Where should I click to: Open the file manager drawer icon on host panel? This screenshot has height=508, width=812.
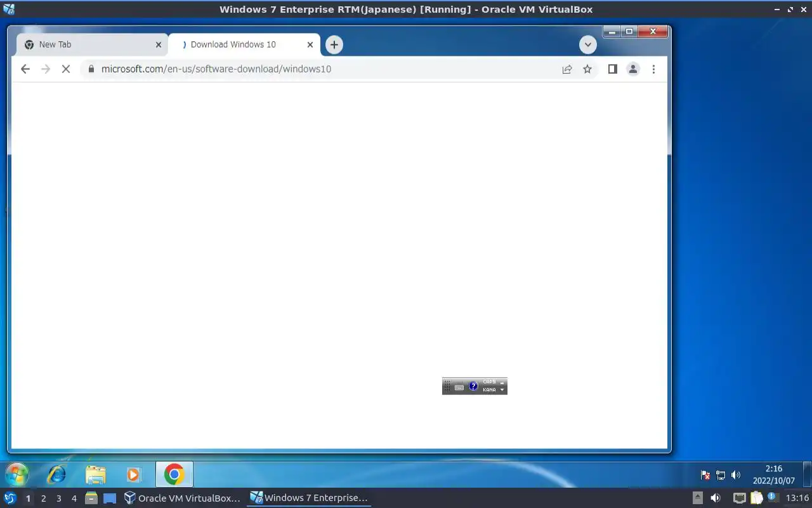tap(91, 498)
